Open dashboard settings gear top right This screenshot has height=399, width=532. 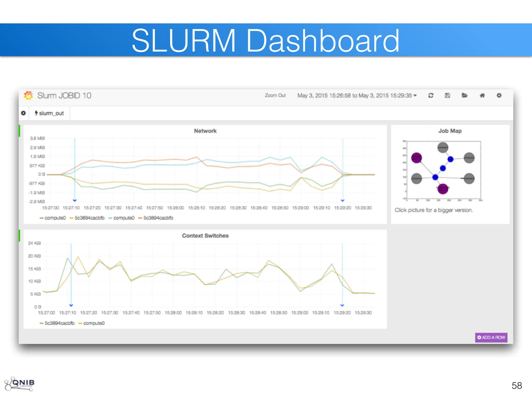click(499, 95)
